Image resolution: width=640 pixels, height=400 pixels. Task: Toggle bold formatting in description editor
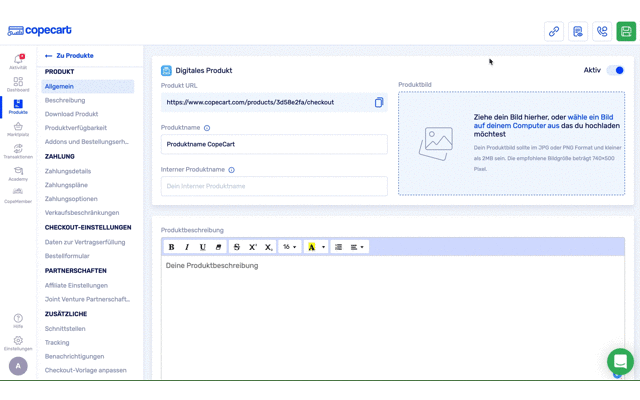pos(171,247)
